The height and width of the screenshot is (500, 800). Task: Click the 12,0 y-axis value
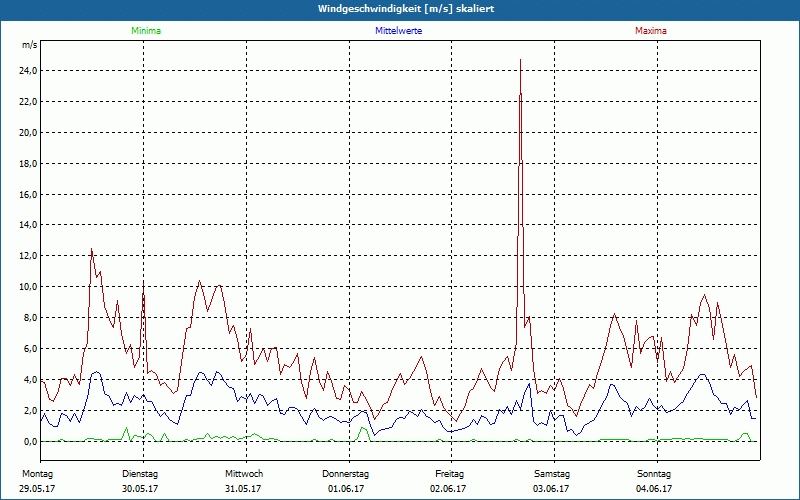[x=28, y=256]
